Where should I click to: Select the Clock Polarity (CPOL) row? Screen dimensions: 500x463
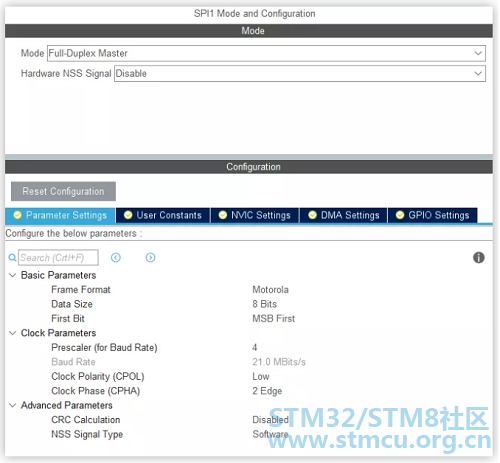248,376
